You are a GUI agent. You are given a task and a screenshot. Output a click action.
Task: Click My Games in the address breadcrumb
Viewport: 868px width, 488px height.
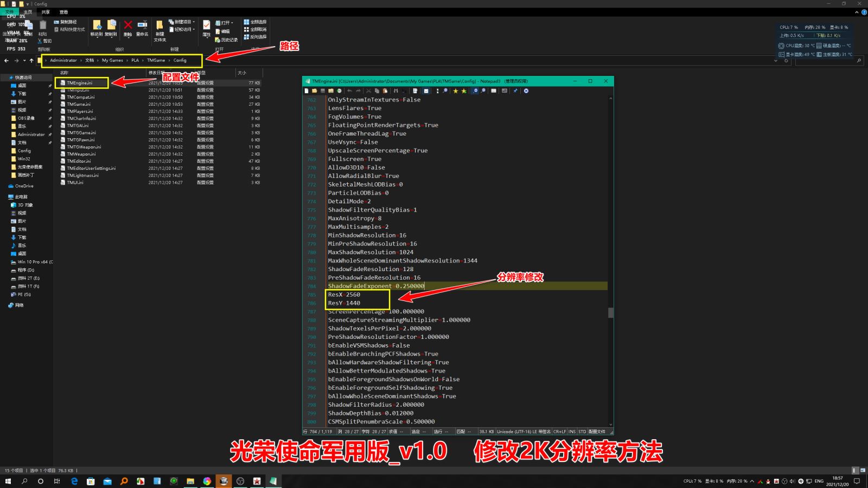112,60
